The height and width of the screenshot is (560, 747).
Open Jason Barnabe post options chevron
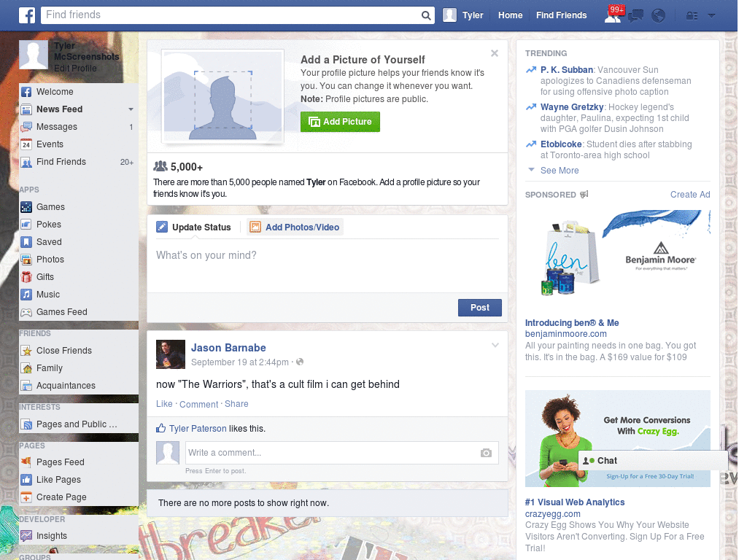pos(495,346)
